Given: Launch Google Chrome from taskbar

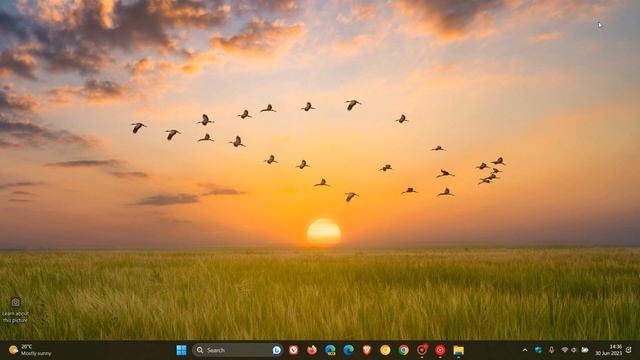Looking at the screenshot, I should pos(403,350).
